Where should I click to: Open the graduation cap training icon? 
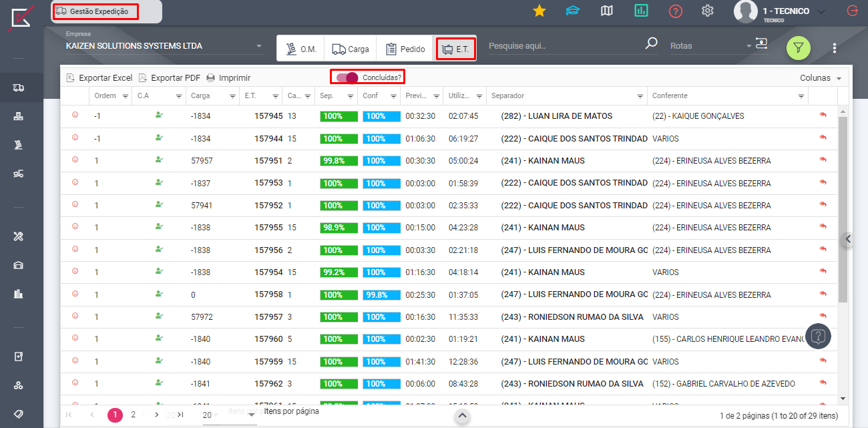coord(572,11)
